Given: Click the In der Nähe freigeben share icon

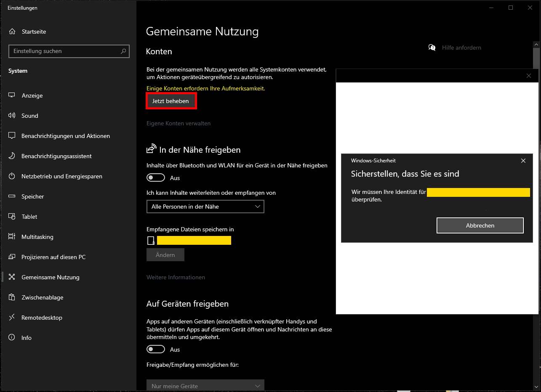Looking at the screenshot, I should click(151, 149).
